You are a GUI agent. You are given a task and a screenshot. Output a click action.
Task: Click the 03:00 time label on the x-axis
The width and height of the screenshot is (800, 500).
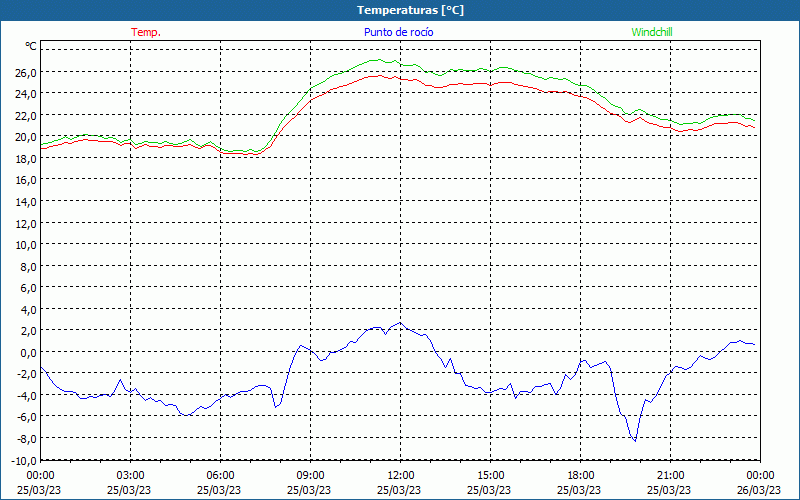(x=131, y=476)
